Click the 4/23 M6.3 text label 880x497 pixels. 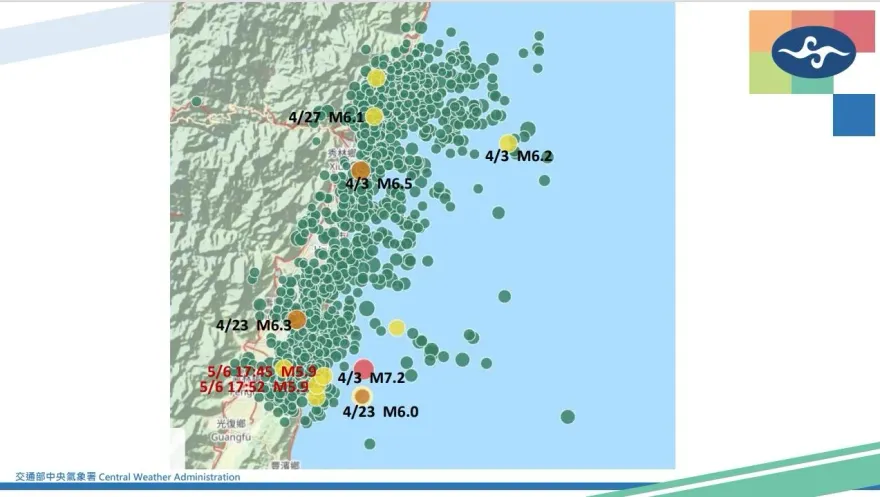point(253,325)
